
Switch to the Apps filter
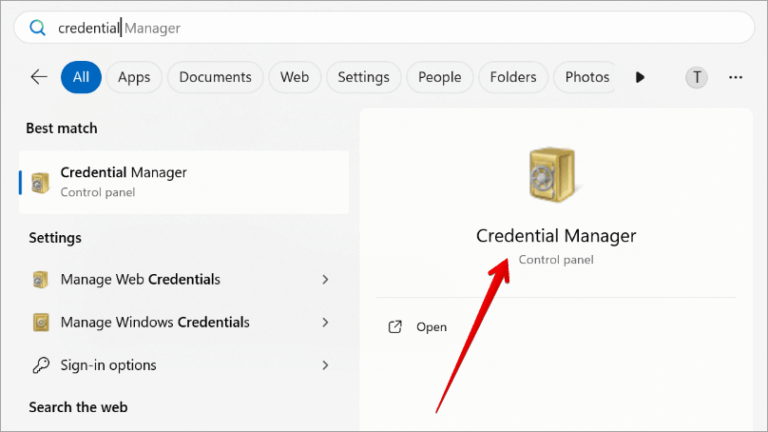(x=134, y=77)
